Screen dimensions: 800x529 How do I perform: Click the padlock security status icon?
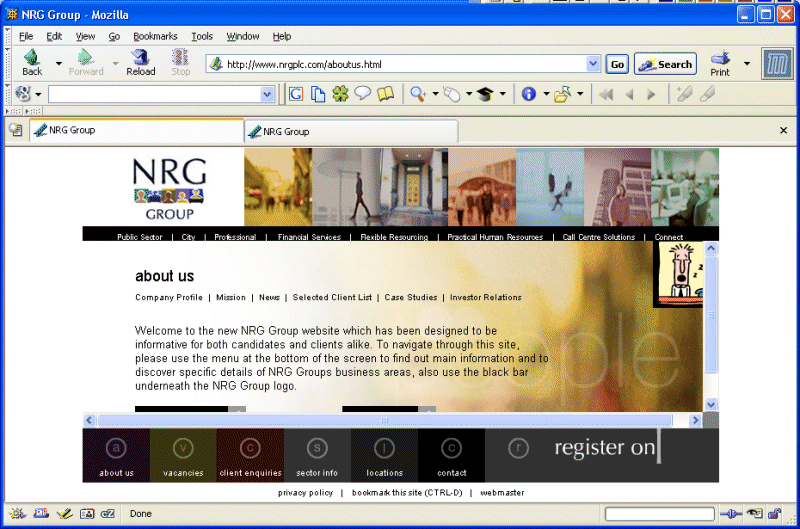(x=774, y=513)
